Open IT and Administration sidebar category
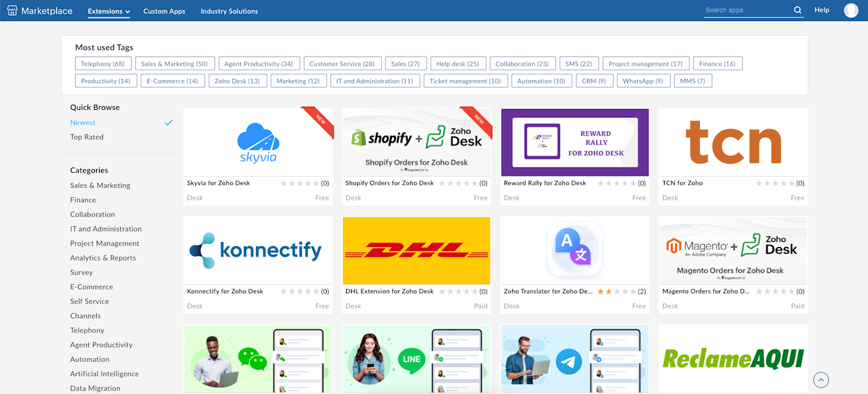Viewport: 868px width, 394px height. pos(106,229)
